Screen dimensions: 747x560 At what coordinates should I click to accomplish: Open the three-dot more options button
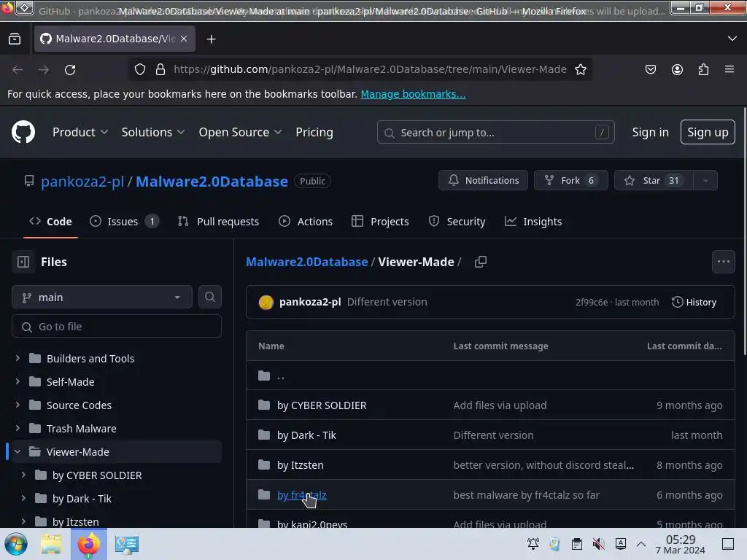point(723,262)
